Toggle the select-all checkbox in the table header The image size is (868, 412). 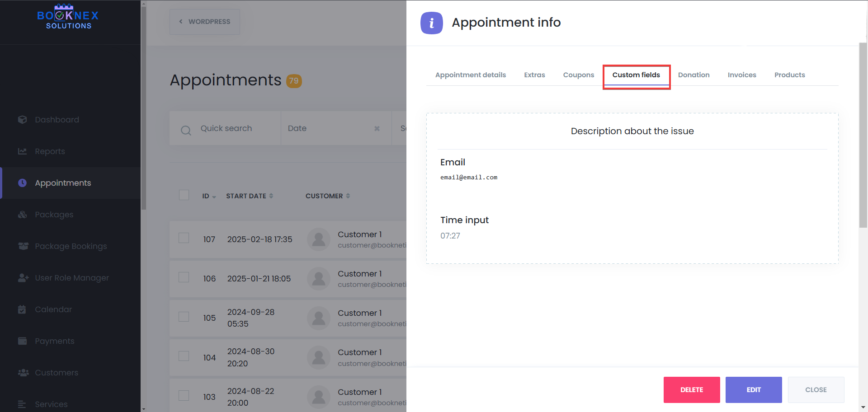pyautogui.click(x=184, y=195)
